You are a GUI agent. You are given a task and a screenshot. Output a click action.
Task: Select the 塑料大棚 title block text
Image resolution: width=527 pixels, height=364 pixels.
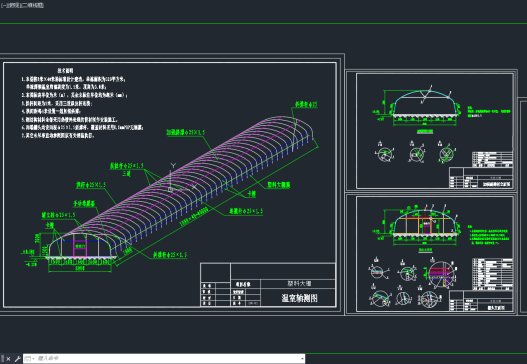pos(299,283)
